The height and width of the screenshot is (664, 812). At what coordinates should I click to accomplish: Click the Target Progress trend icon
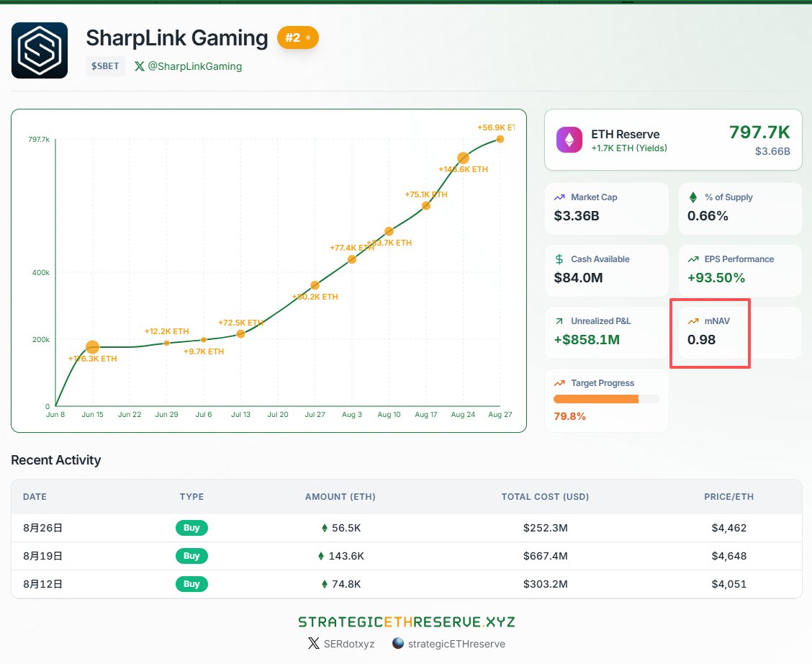[559, 383]
